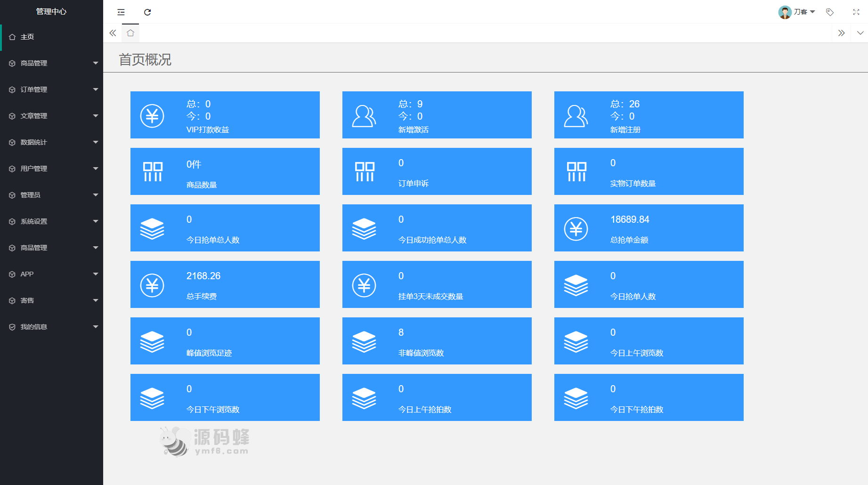Viewport: 868px width, 485px height.
Task: Expand the APP menu arrow
Action: pyautogui.click(x=96, y=274)
